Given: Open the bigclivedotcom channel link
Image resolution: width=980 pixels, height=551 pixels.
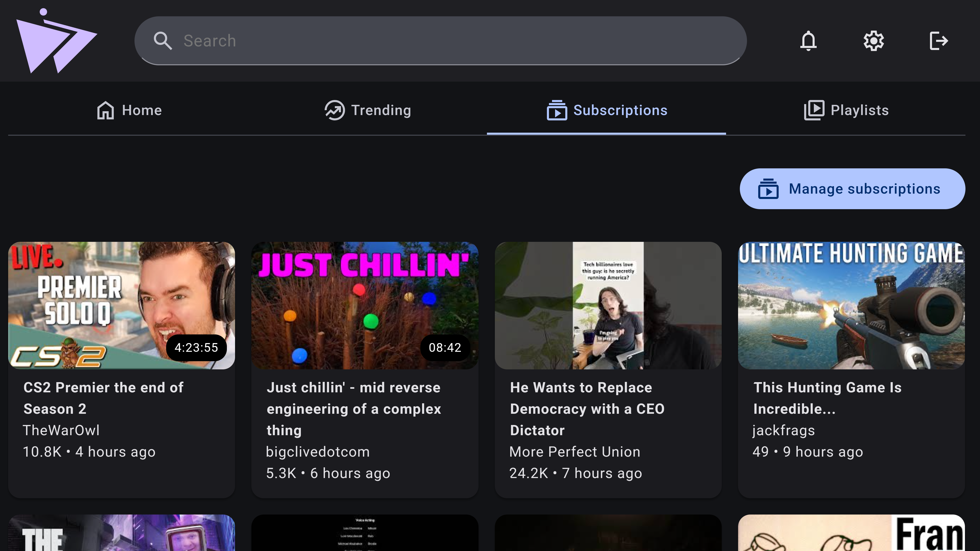Looking at the screenshot, I should 318,452.
